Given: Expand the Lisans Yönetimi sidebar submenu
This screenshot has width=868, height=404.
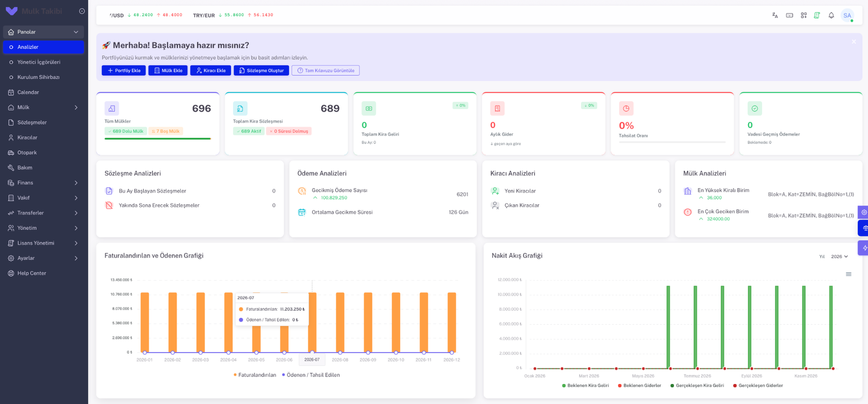Looking at the screenshot, I should pos(43,243).
